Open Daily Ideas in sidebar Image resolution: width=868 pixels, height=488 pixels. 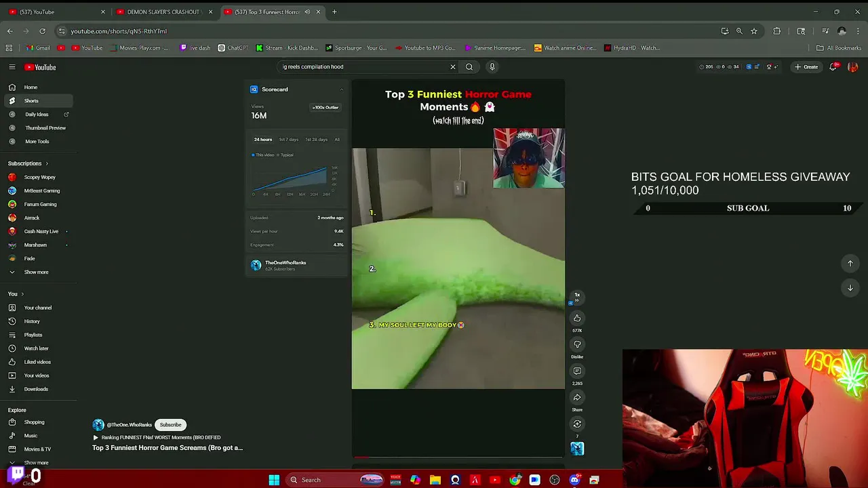pos(37,115)
